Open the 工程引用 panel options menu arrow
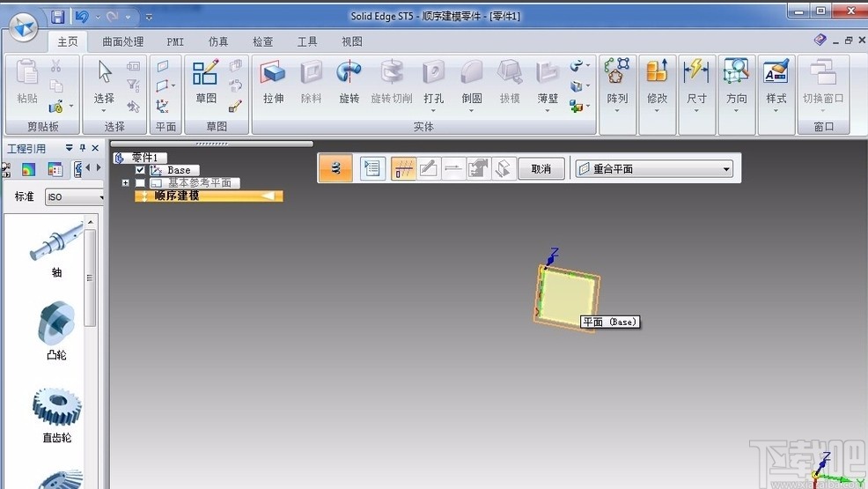Viewport: 868px width, 489px height. (70, 148)
